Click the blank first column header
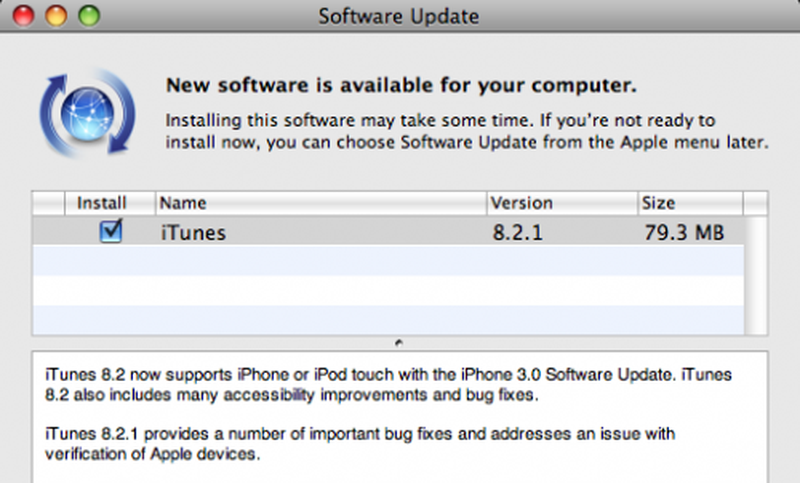This screenshot has width=800, height=483. (x=48, y=203)
